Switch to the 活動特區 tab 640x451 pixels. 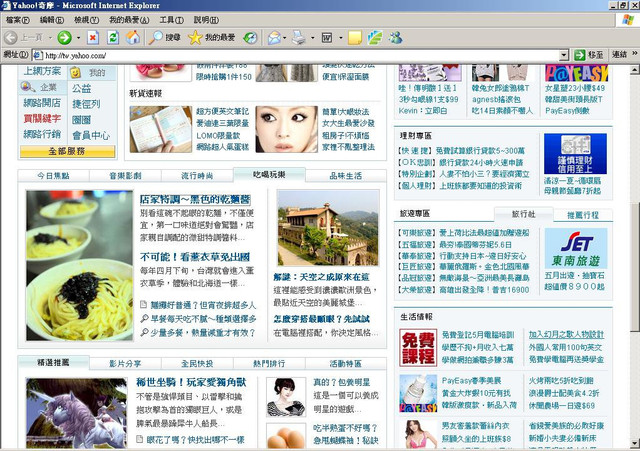click(346, 363)
